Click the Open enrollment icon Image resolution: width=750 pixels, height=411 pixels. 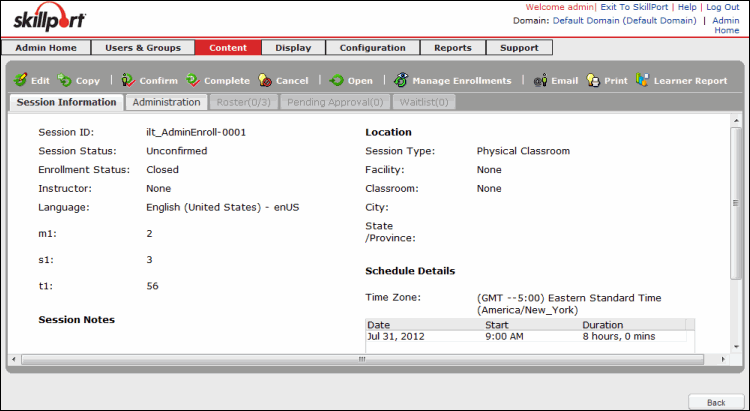[x=337, y=80]
